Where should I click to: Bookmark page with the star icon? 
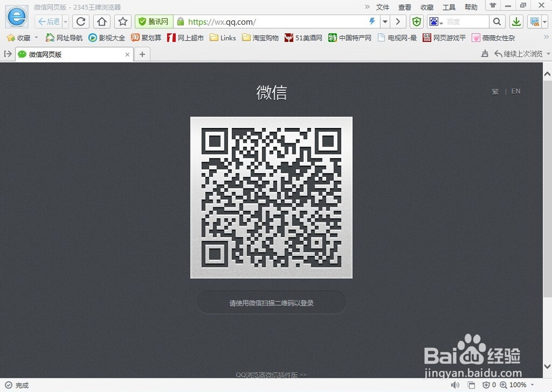click(123, 22)
